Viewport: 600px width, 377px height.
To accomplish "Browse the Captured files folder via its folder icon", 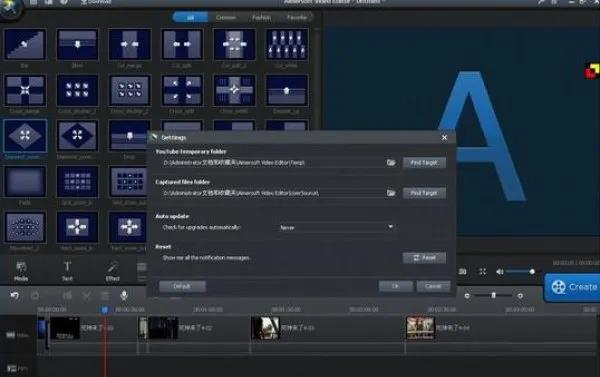I will click(391, 193).
